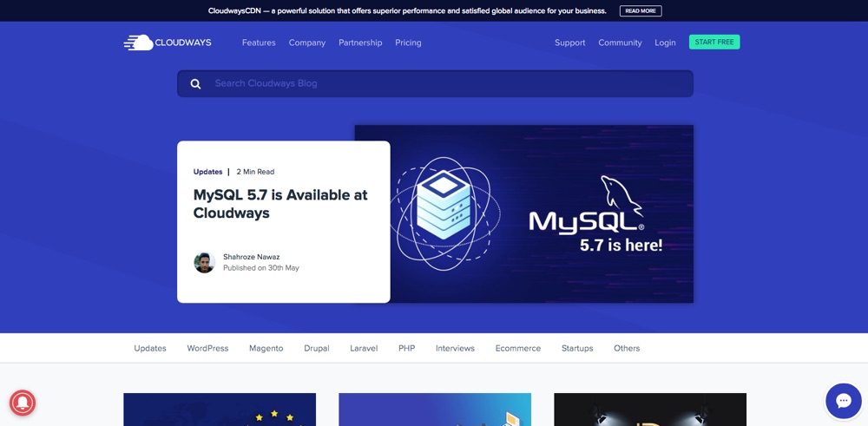Click the MySQL 5.7 banner image
This screenshot has height=426, width=868.
coord(542,213)
